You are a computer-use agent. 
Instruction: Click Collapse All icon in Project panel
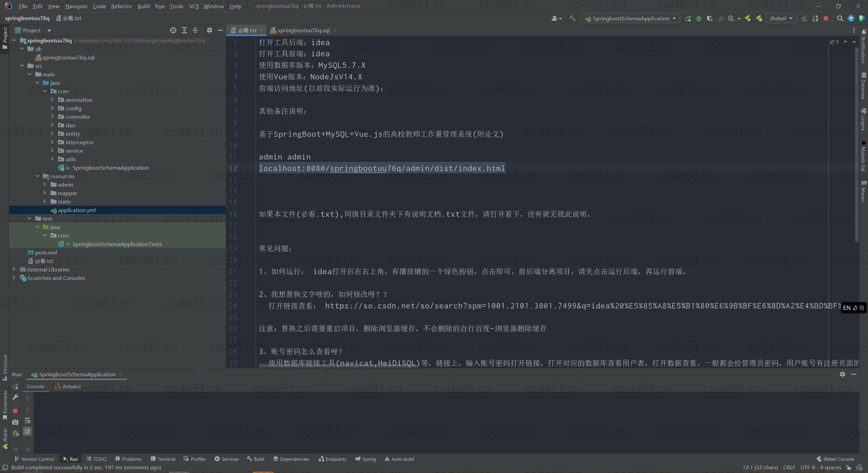pyautogui.click(x=195, y=30)
